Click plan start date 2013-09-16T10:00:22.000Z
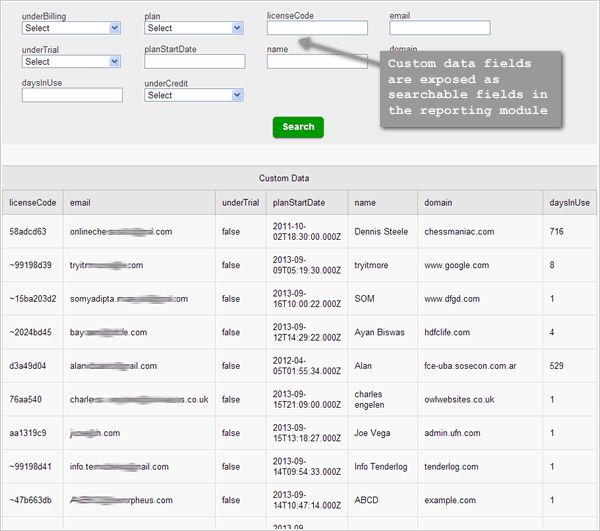Screen dimensions: 600x531 point(307,299)
